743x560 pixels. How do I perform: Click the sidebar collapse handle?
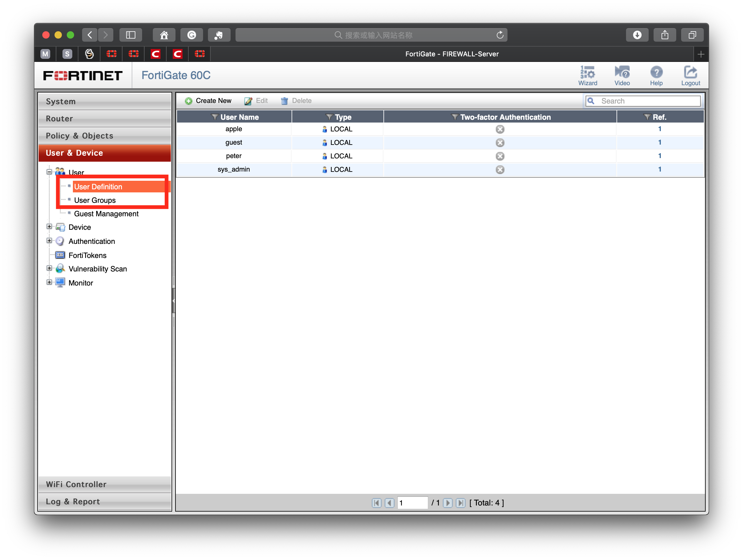[173, 301]
